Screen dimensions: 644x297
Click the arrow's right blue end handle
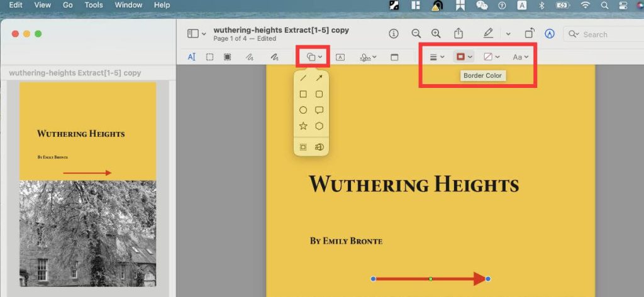tap(488, 279)
